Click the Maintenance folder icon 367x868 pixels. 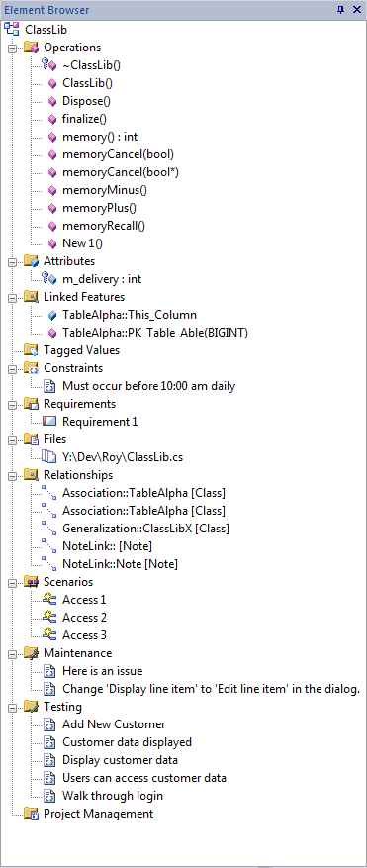pos(31,653)
